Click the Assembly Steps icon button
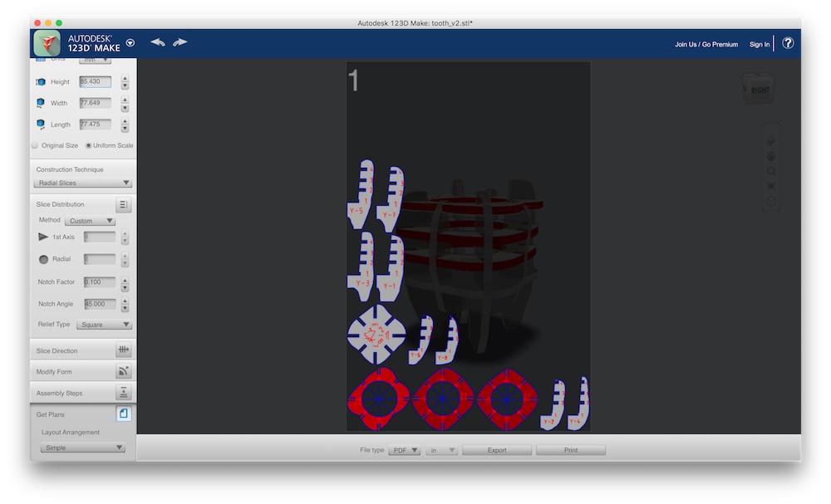The image size is (831, 504). click(x=124, y=392)
